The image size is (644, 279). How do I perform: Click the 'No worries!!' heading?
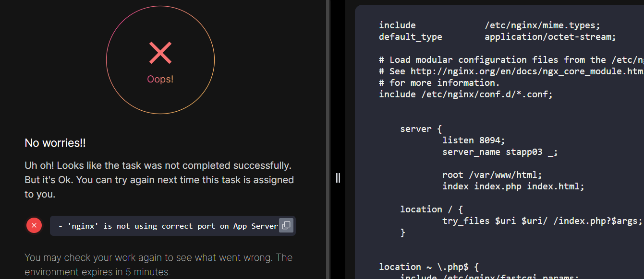tap(55, 143)
